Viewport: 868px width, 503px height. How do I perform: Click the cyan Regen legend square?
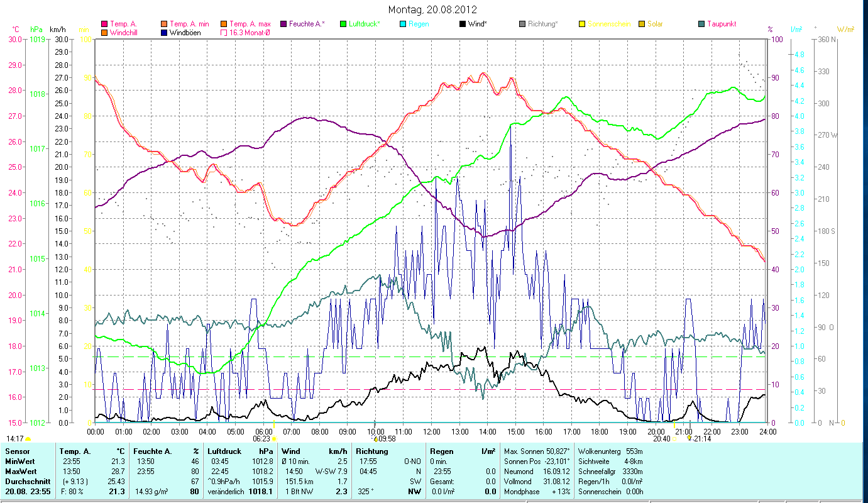point(404,24)
